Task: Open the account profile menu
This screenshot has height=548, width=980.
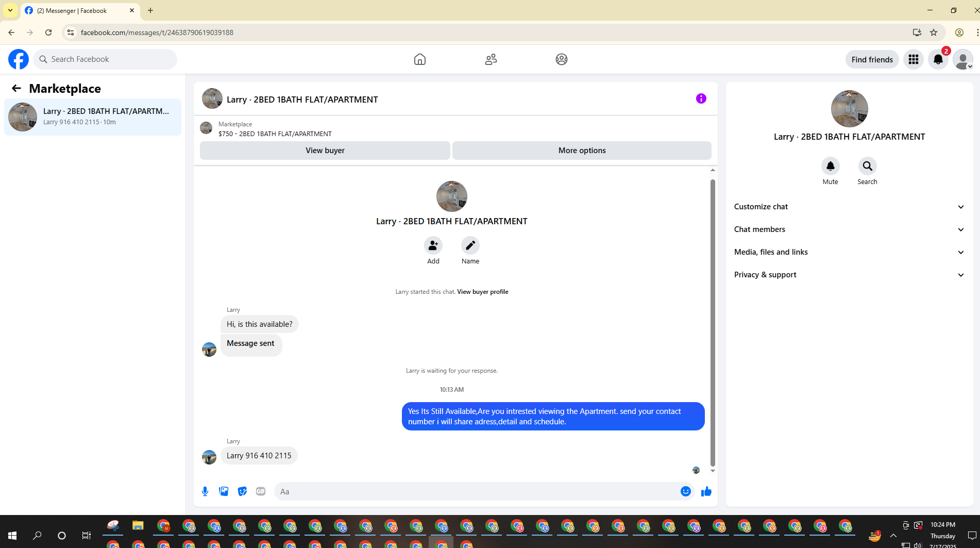Action: click(x=963, y=59)
